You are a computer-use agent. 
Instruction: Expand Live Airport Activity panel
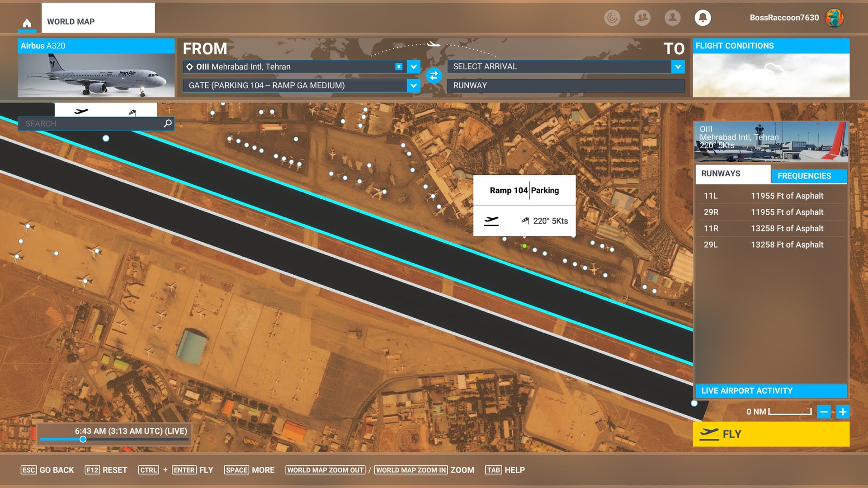[770, 390]
